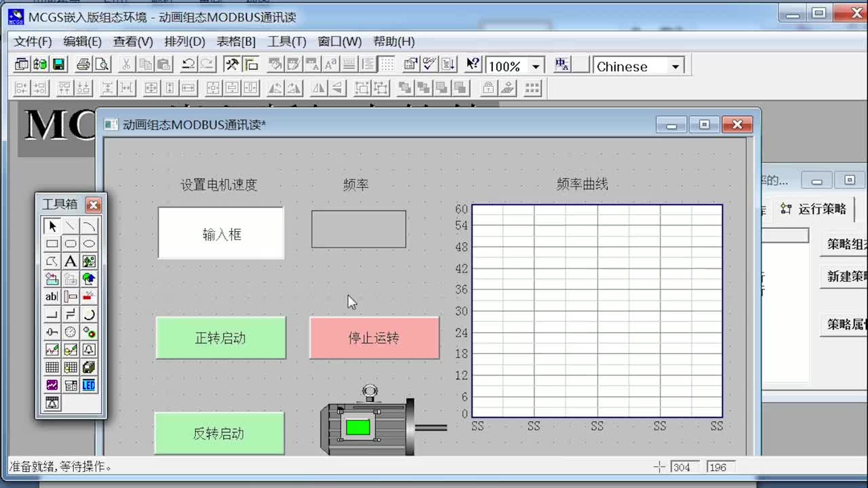This screenshot has width=868, height=488.
Task: Click the redo arrow in toolbar
Action: tap(207, 65)
